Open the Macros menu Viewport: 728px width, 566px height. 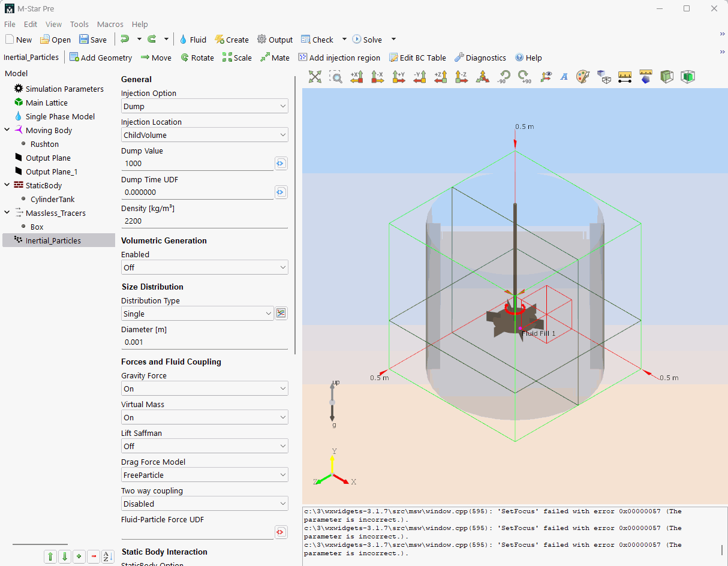click(110, 25)
